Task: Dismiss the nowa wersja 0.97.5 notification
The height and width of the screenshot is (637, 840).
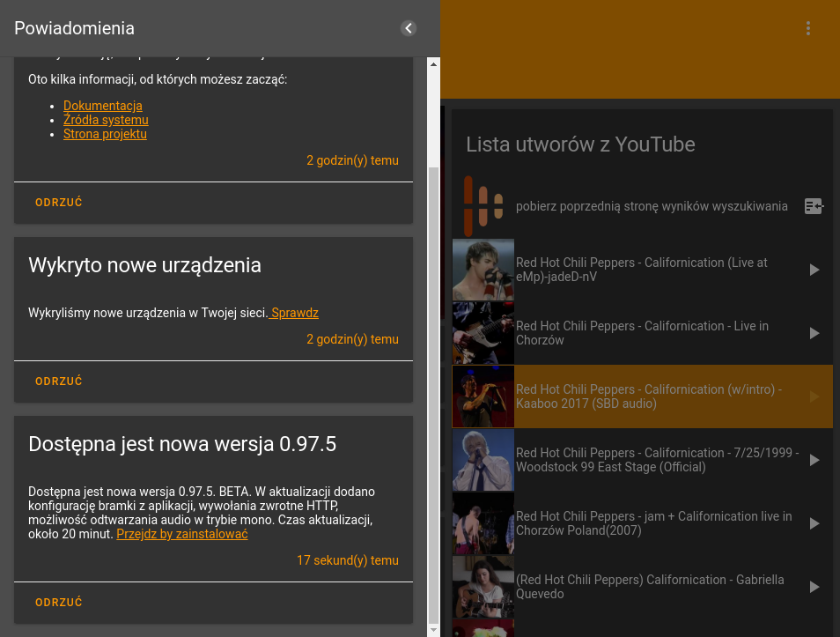Action: tap(59, 602)
